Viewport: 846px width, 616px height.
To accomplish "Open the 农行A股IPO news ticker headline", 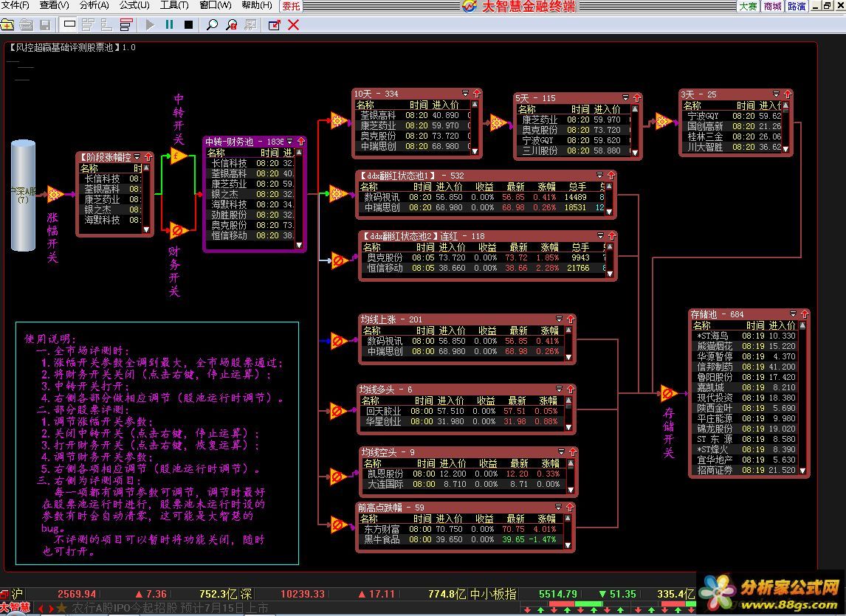I will [x=170, y=609].
